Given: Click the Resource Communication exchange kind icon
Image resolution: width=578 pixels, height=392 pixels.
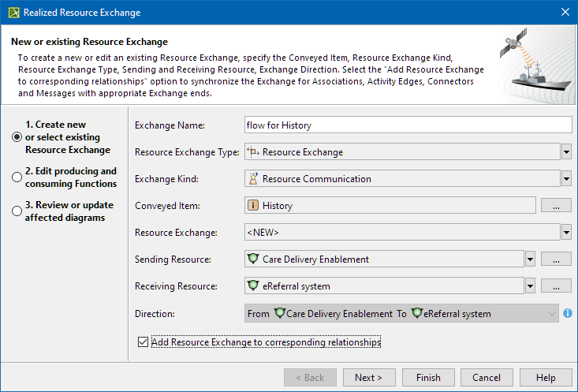Looking at the screenshot, I should pyautogui.click(x=254, y=179).
